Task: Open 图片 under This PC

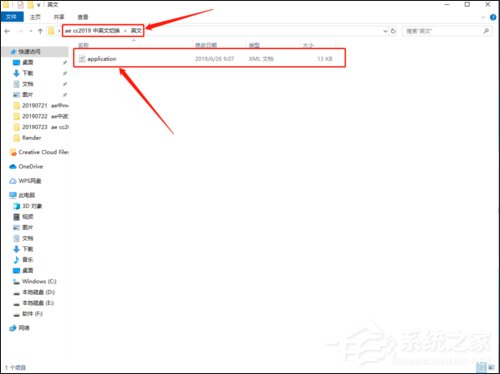Action: pyautogui.click(x=27, y=227)
